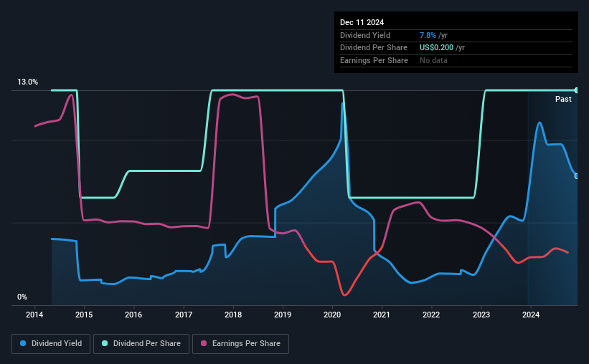589x364 pixels.
Task: Click the Dividend Per Share endpoint marker
Action: click(577, 90)
